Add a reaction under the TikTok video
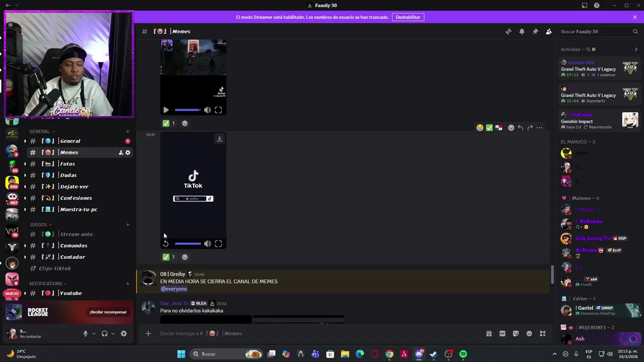 [x=185, y=257]
